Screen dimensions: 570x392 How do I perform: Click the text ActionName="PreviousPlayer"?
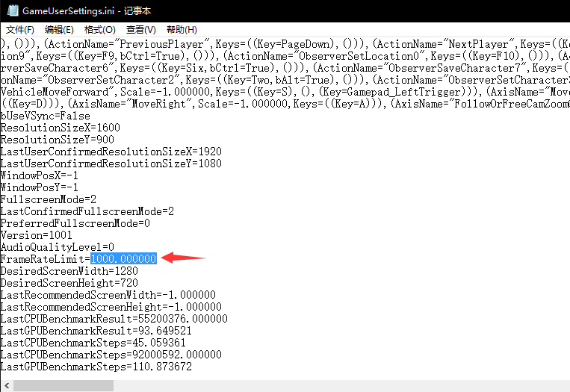[x=129, y=44]
